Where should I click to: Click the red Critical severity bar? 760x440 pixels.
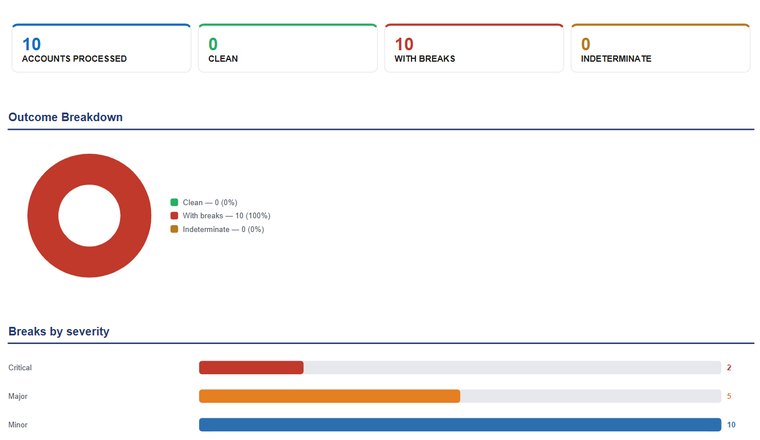[x=251, y=368]
